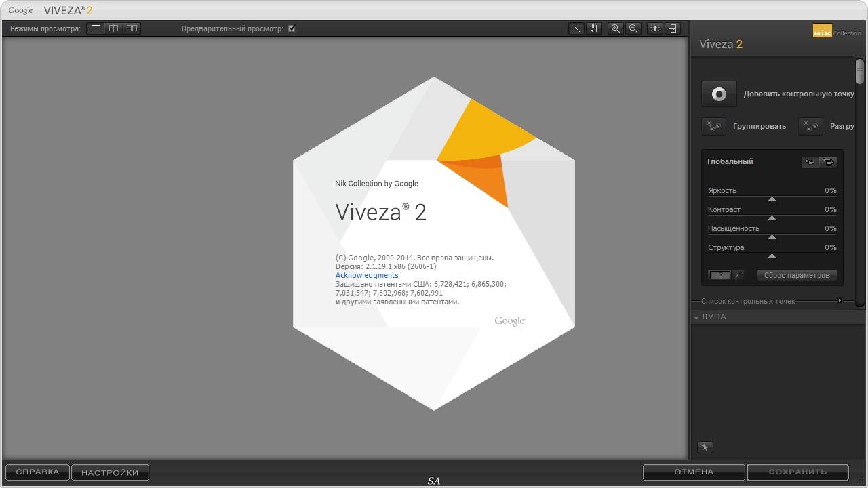Click the version 2.1.19.1 text line
This screenshot has width=868, height=488.
coord(386,266)
